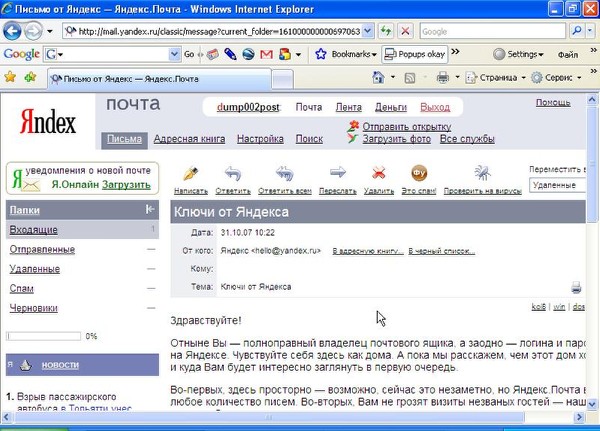Switch encoding with koi8 link

[x=538, y=307]
